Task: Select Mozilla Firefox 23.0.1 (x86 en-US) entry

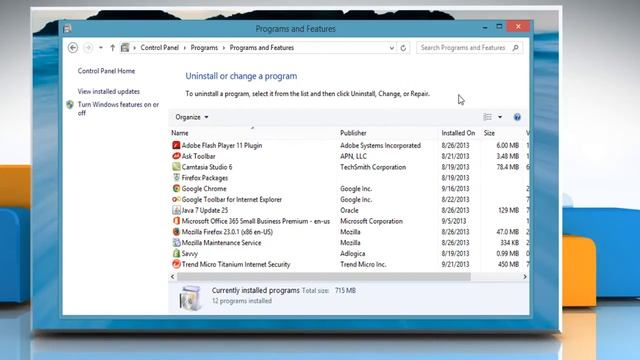Action: (227, 232)
